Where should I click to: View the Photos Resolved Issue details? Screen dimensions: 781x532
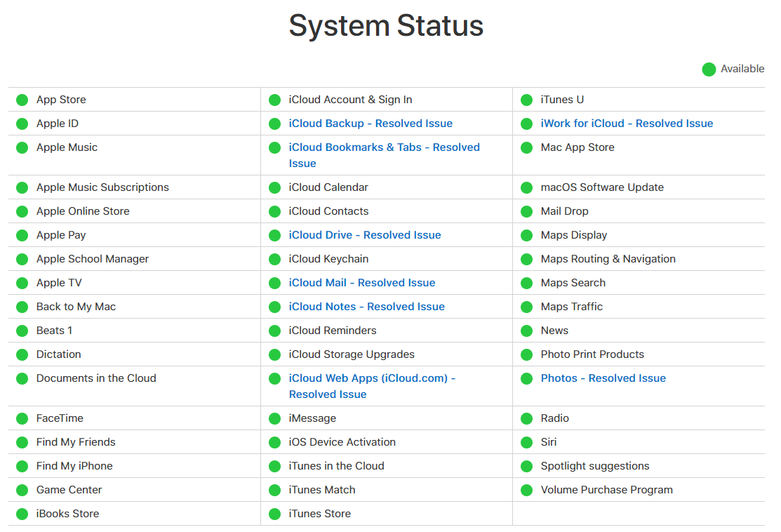(x=603, y=378)
